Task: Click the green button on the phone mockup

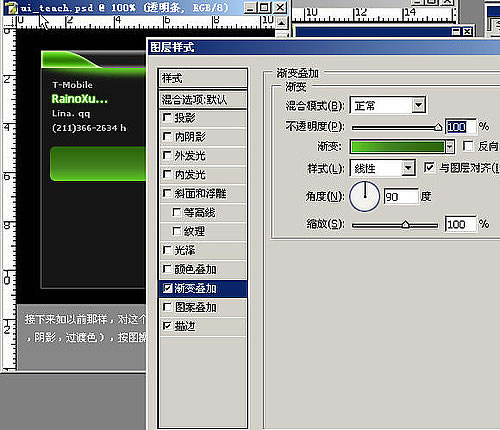Action: [x=98, y=164]
